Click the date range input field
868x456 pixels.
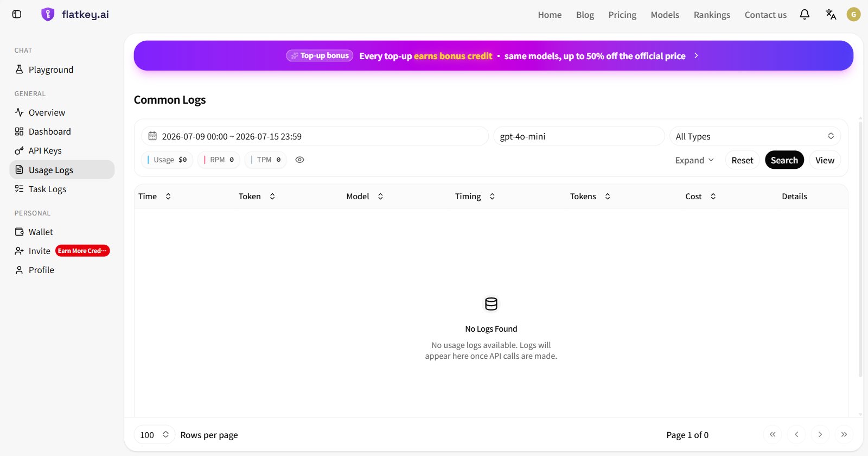[315, 136]
